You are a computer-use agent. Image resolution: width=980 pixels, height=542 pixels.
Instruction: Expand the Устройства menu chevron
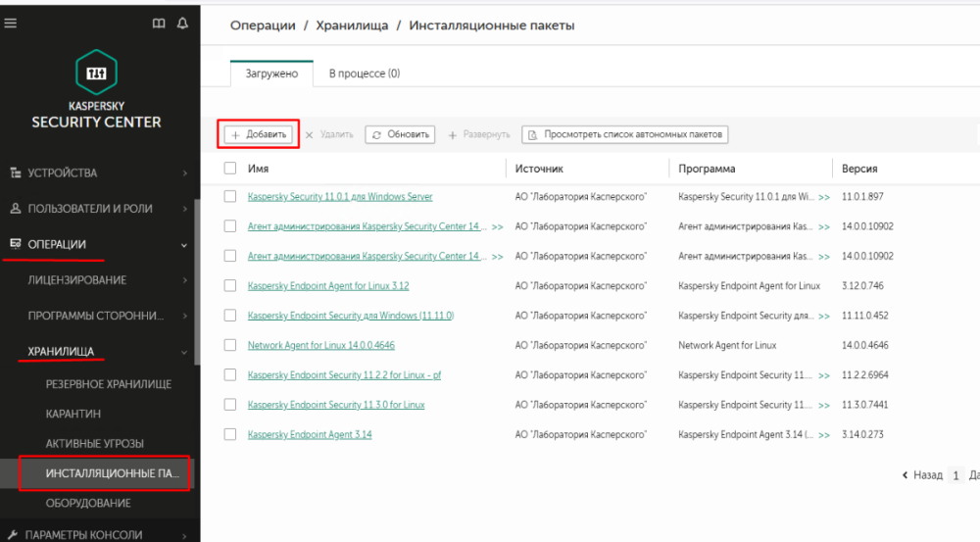pos(185,173)
